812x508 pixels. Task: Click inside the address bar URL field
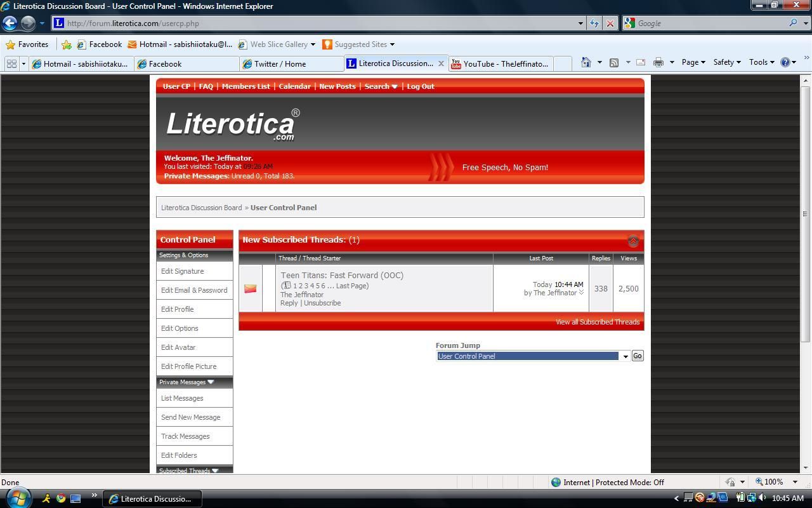click(x=317, y=23)
